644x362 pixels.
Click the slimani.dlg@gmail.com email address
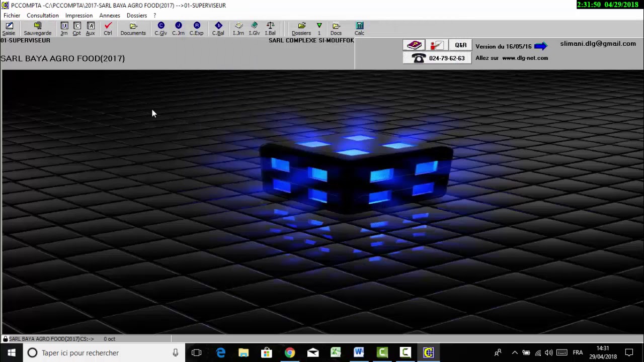coord(598,44)
